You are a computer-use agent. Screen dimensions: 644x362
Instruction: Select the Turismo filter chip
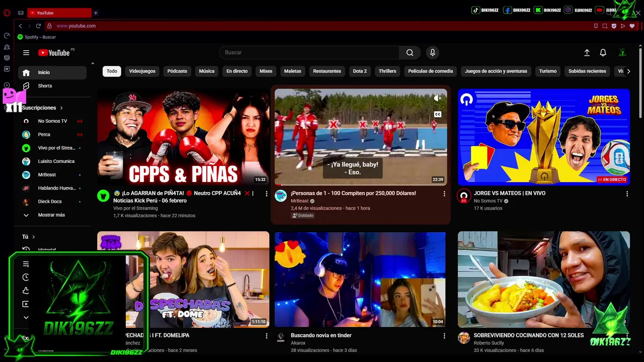(548, 71)
